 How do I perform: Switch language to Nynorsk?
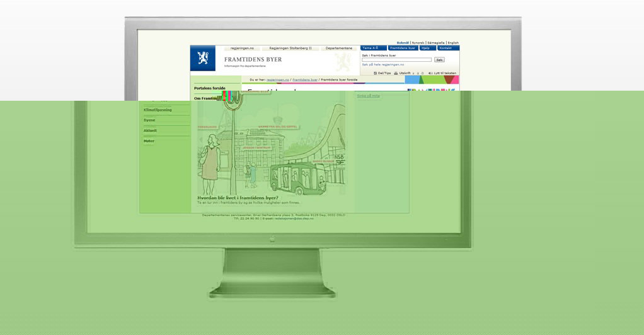click(x=418, y=43)
